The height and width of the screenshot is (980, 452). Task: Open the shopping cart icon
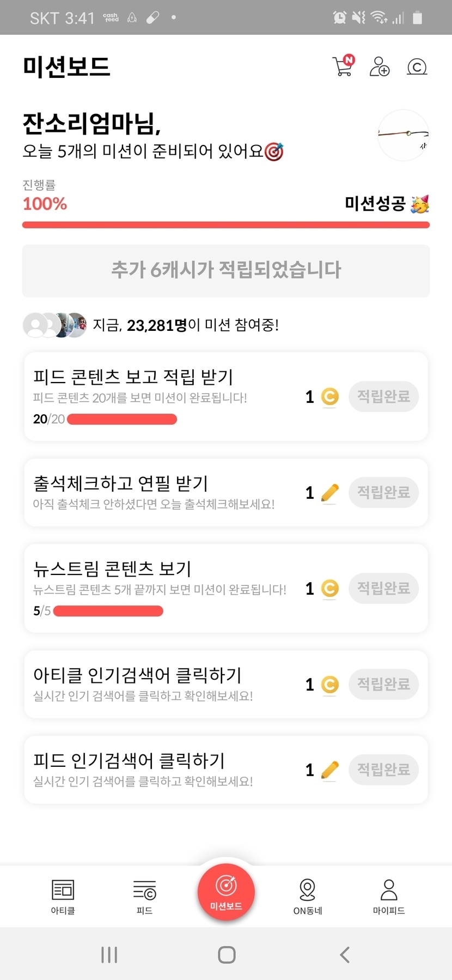(x=343, y=66)
